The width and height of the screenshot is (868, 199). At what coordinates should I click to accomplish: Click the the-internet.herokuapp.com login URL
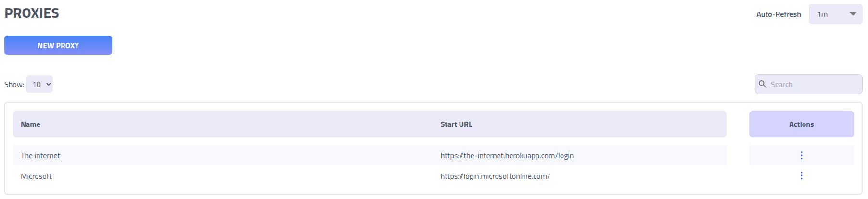click(x=507, y=156)
